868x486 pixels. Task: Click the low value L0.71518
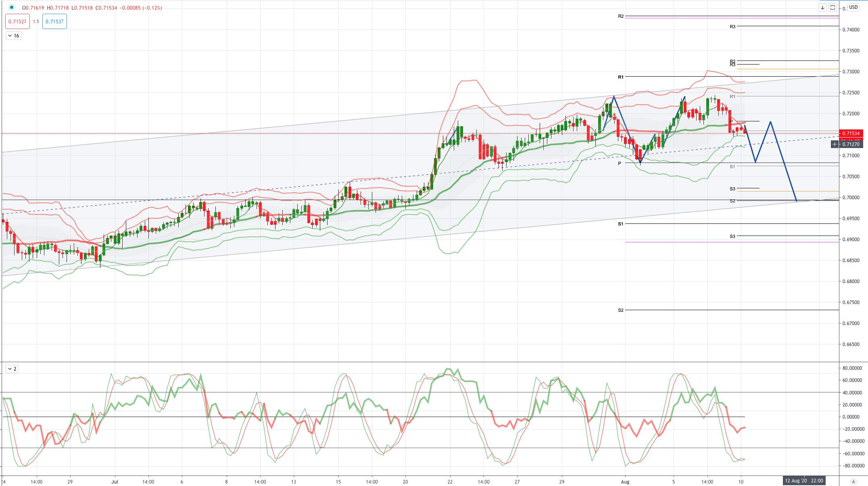coord(82,8)
